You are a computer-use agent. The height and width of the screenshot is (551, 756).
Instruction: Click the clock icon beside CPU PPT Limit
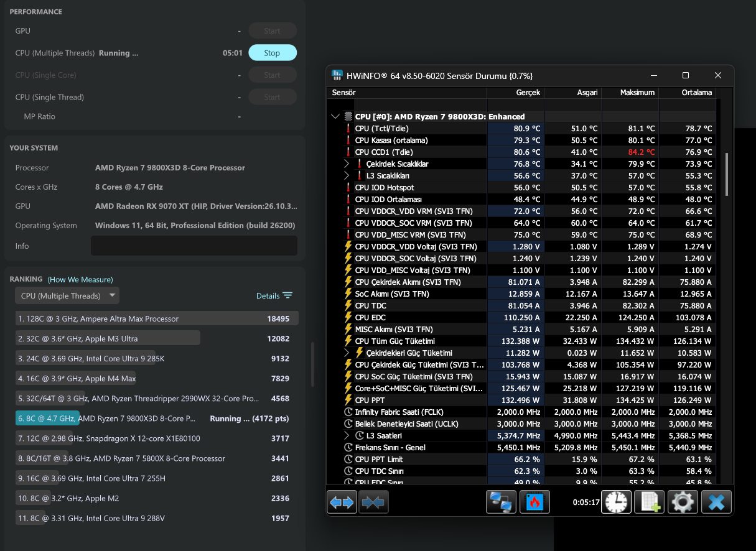348,460
